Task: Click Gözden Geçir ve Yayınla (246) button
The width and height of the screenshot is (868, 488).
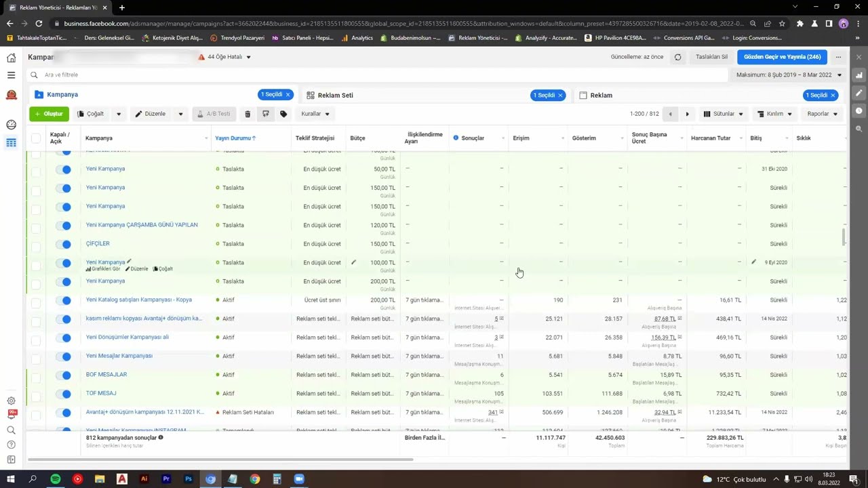Action: point(782,57)
